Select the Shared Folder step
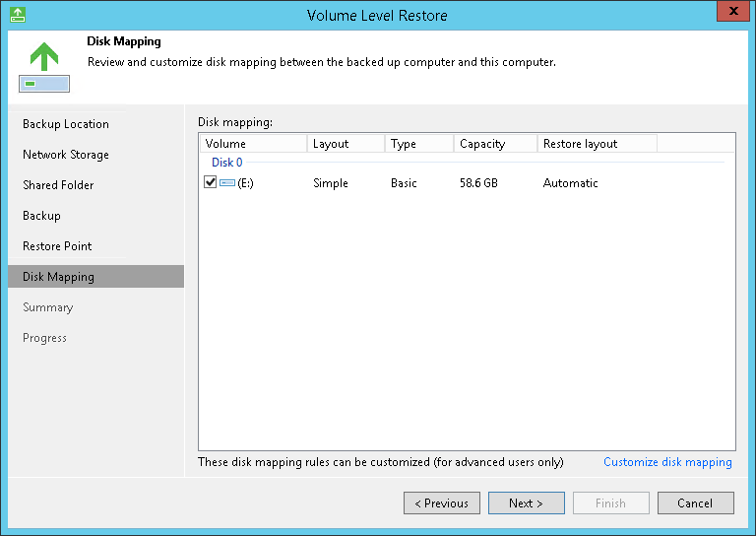 tap(58, 185)
